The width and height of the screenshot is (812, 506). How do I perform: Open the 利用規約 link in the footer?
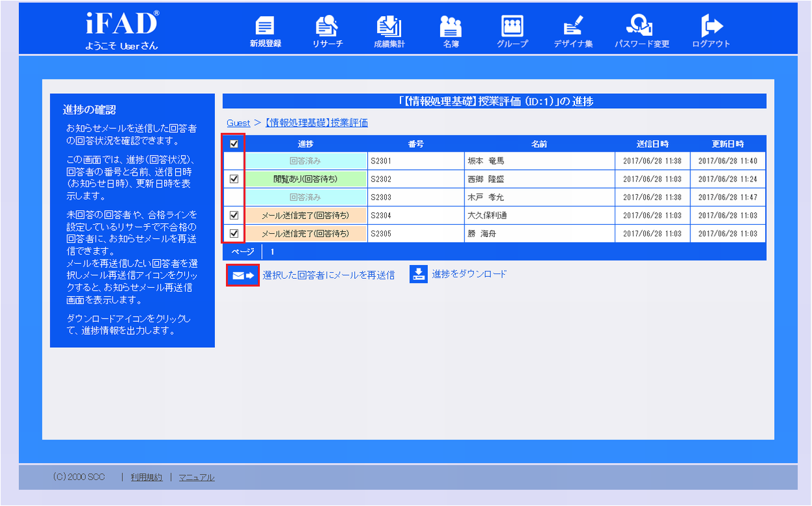(147, 477)
